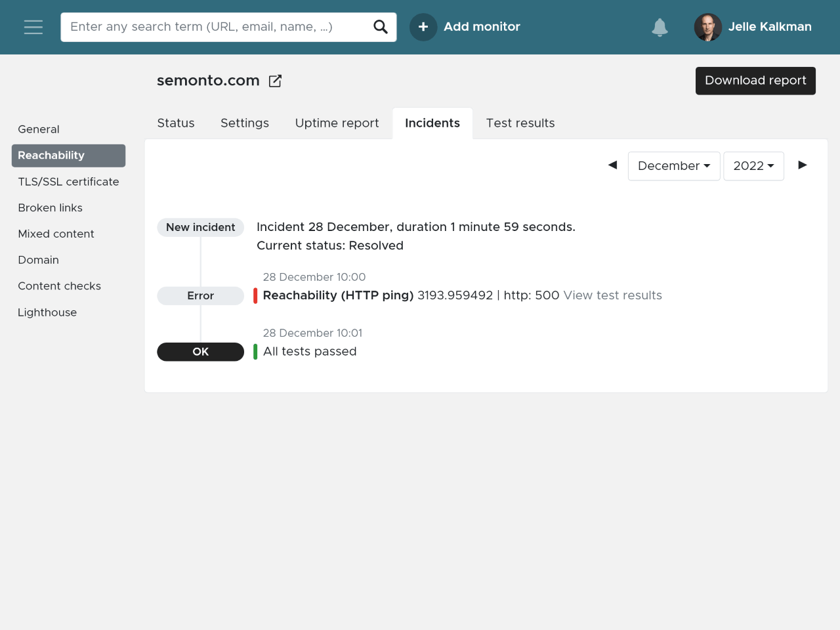Click the 'All tests passed' text

pos(310,352)
